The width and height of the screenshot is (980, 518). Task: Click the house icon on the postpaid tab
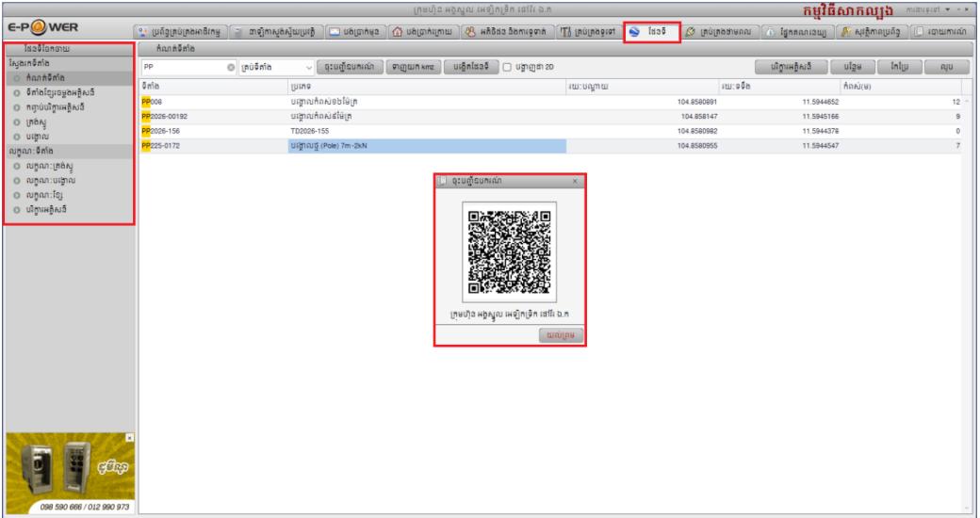point(397,32)
